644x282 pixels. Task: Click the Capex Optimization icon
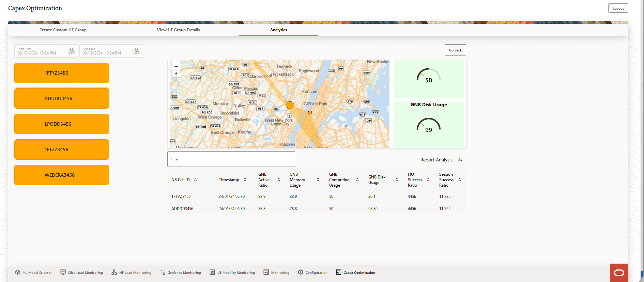[339, 272]
